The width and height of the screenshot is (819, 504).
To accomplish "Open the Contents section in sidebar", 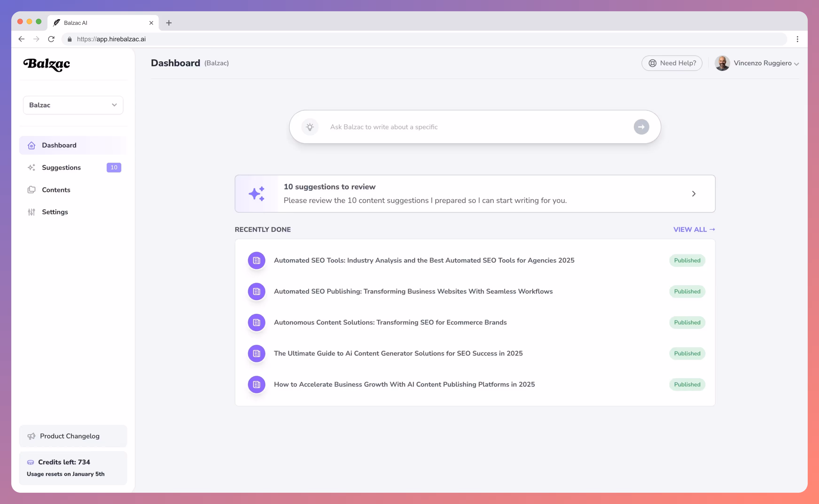I will [x=56, y=190].
